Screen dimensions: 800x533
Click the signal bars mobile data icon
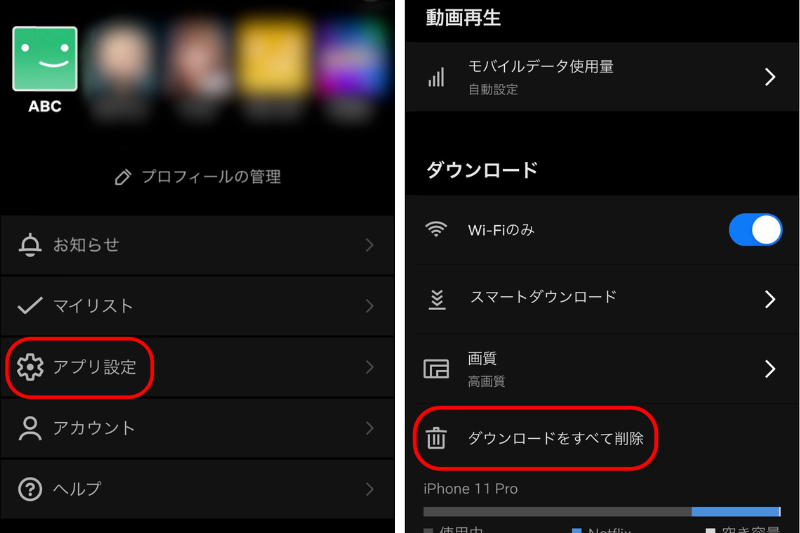[x=436, y=77]
